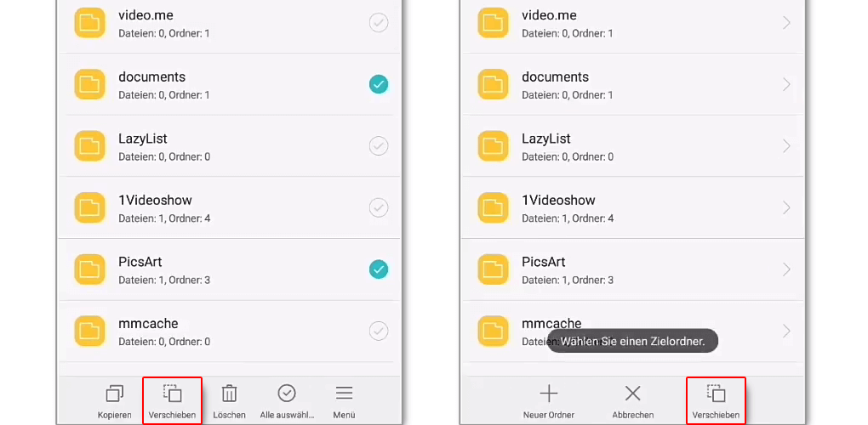
Task: Tap 'LazyList' name in left phone
Action: [143, 139]
